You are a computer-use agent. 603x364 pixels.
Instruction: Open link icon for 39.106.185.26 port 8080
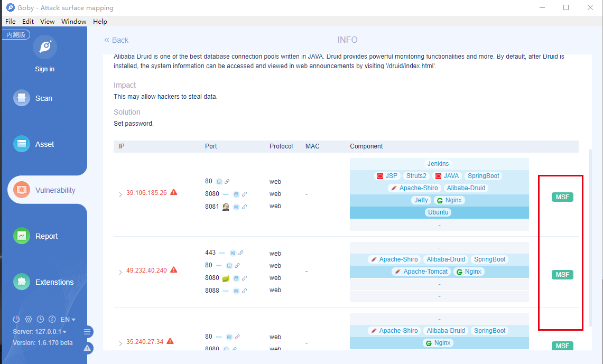(x=244, y=194)
